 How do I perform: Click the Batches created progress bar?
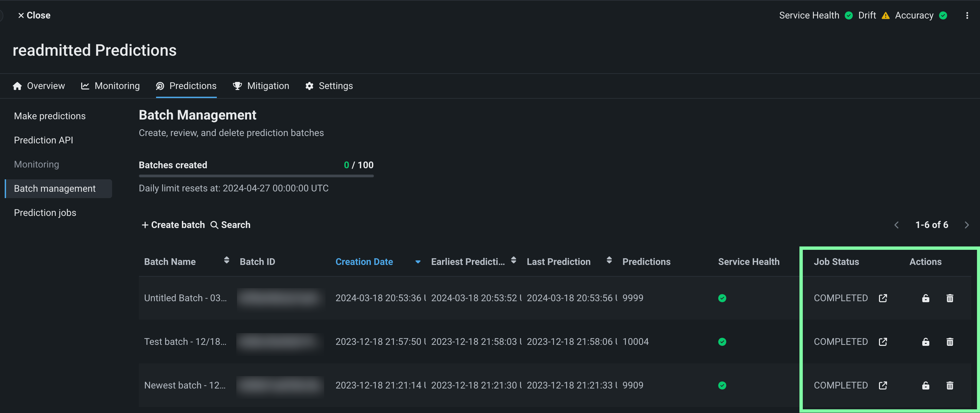click(x=256, y=176)
